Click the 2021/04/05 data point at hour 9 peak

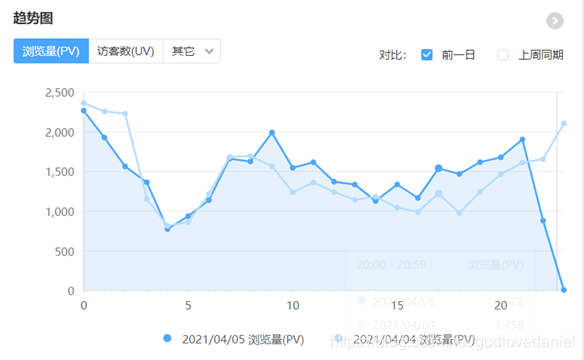pos(272,133)
